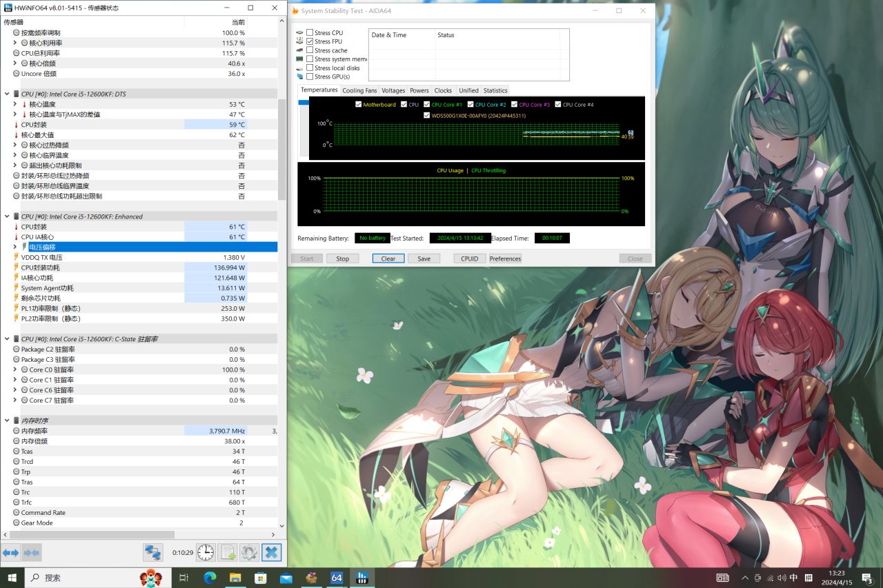Click the 当前 column header in HWiNFO
This screenshot has width=883, height=588.
(x=215, y=22)
